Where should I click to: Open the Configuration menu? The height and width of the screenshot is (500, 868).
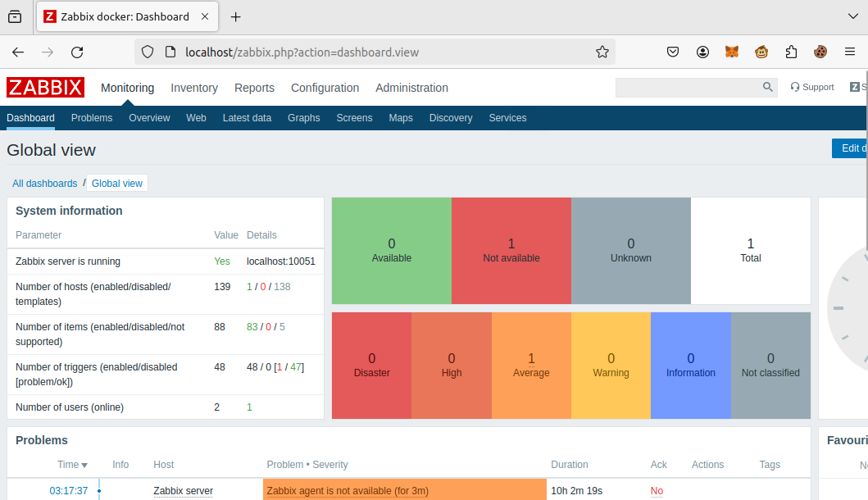tap(325, 88)
